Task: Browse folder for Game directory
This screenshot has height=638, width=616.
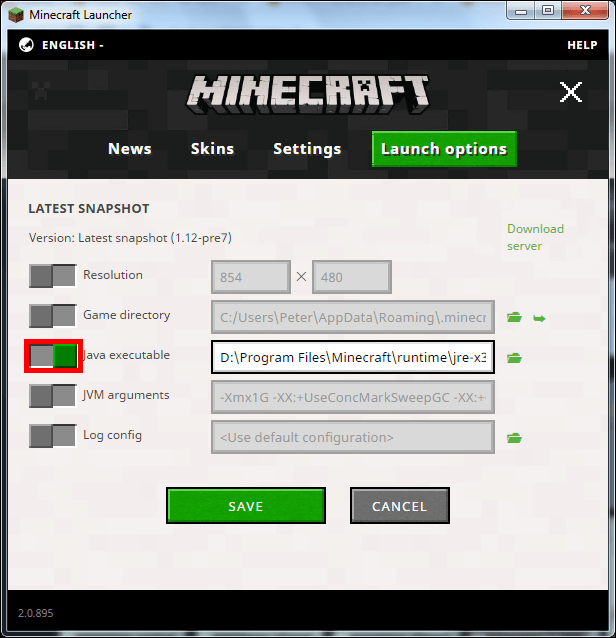Action: (514, 317)
